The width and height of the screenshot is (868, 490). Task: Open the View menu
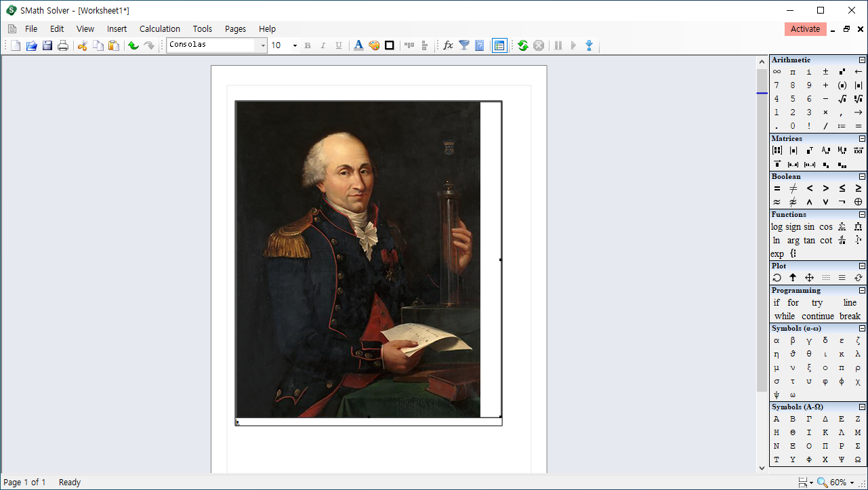point(85,29)
